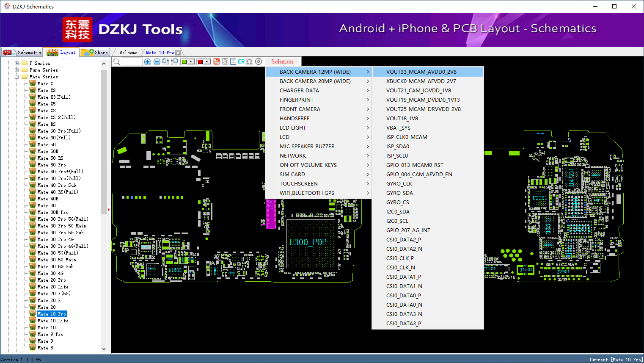Select the green color swatch
Image resolution: width=644 pixels, height=363 pixels.
coord(184,62)
